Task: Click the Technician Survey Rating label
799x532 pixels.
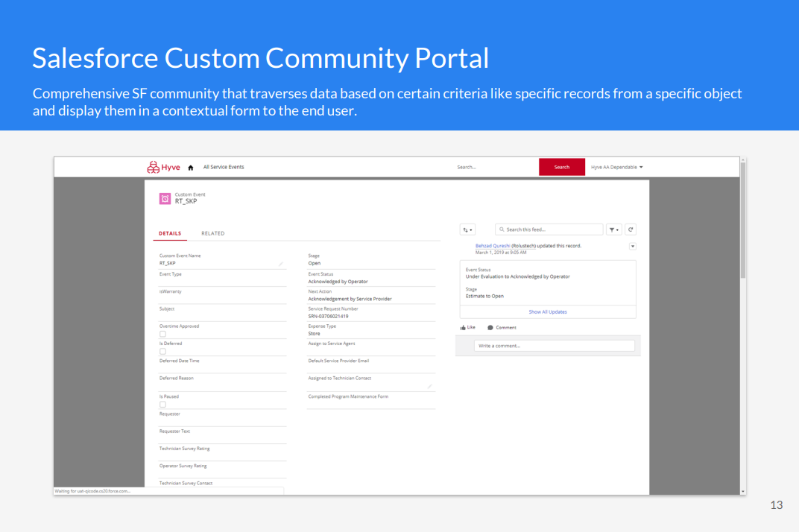Action: coord(184,449)
